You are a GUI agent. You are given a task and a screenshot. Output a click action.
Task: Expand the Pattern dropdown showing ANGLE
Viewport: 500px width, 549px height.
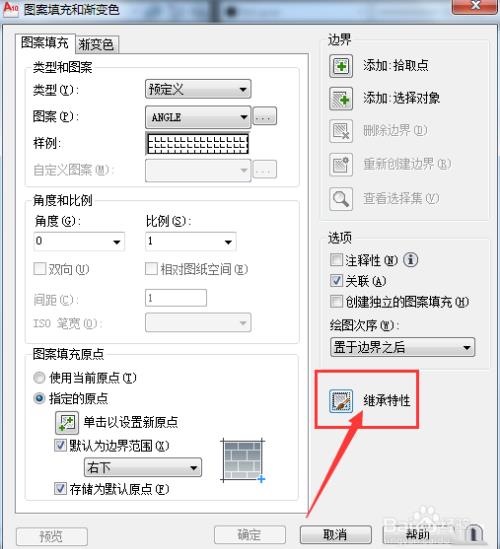pyautogui.click(x=198, y=117)
